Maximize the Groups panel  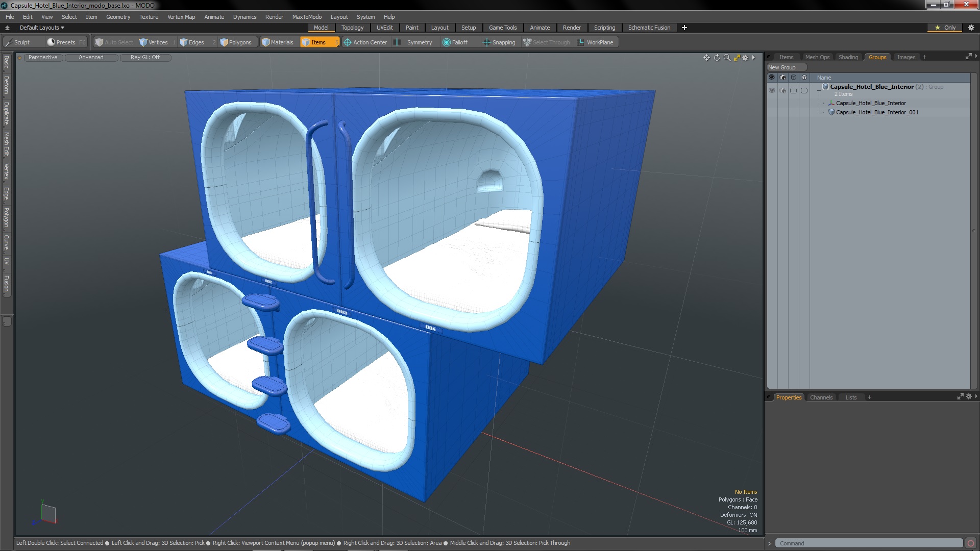tap(968, 57)
